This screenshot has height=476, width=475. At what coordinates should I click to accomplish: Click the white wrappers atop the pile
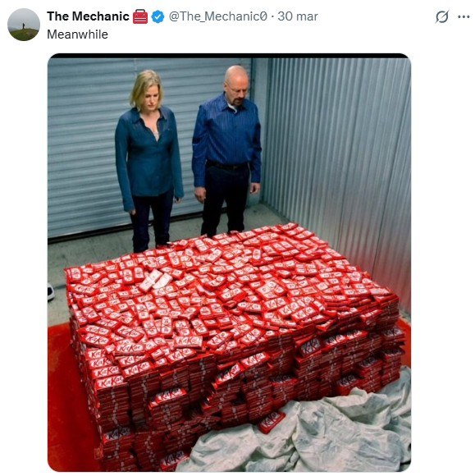click(x=155, y=280)
